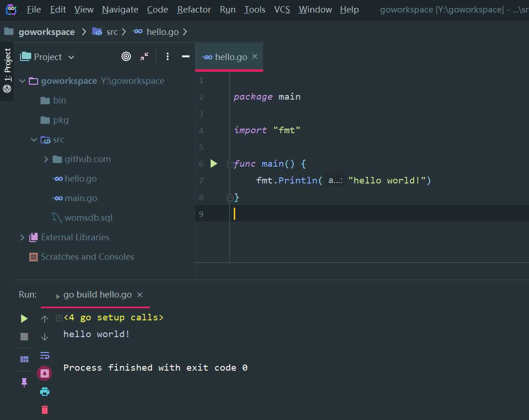529x420 pixels.
Task: Open Project panel options three-dot menu
Action: pyautogui.click(x=168, y=56)
